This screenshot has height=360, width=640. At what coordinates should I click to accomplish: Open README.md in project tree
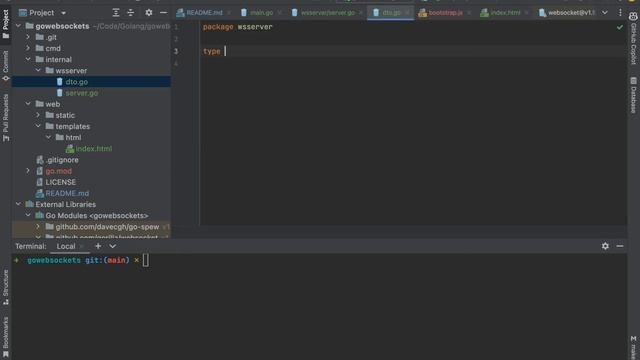[67, 193]
